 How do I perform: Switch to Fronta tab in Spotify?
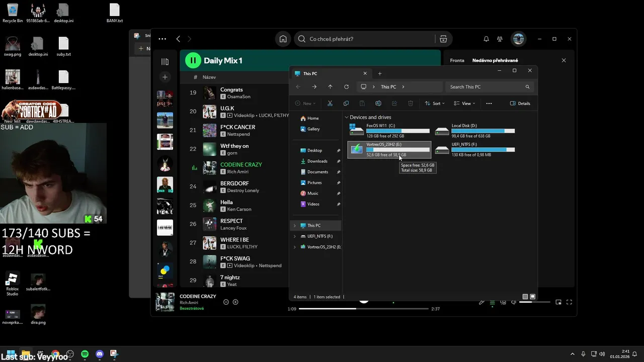pos(457,60)
